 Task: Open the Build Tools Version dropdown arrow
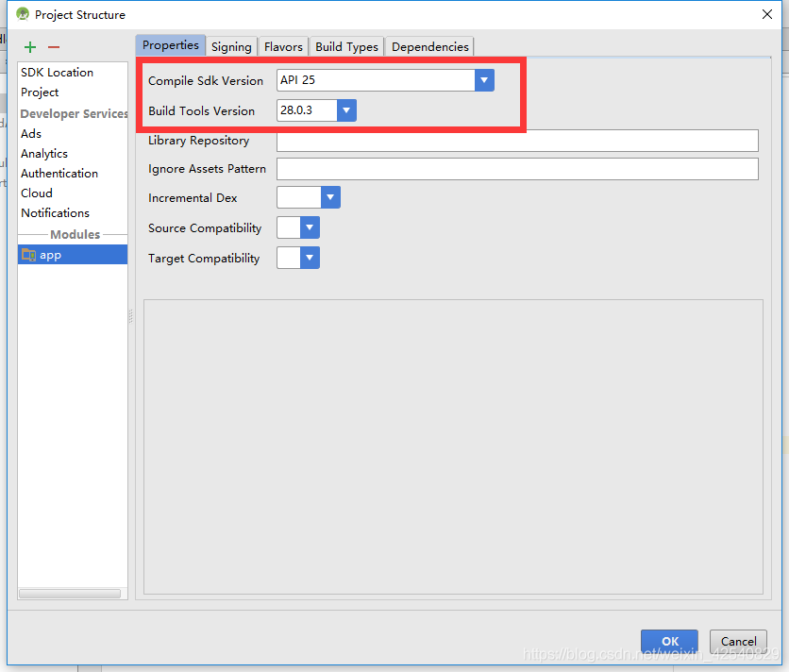coord(346,110)
